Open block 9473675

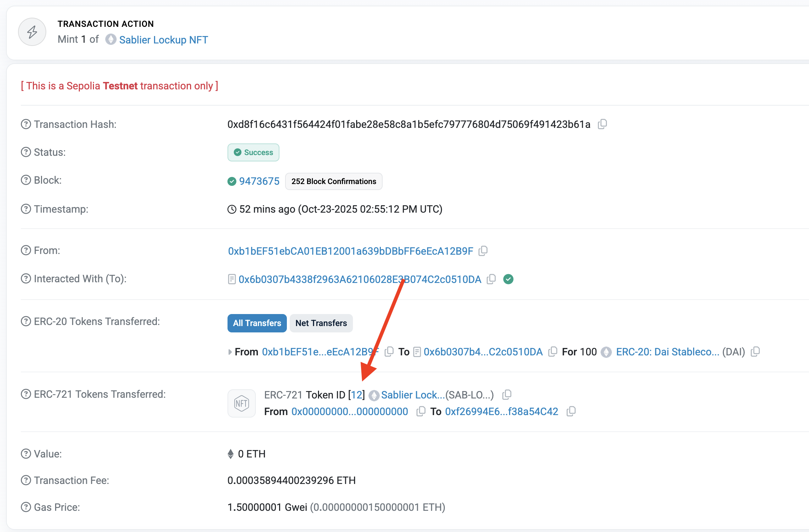(x=259, y=181)
